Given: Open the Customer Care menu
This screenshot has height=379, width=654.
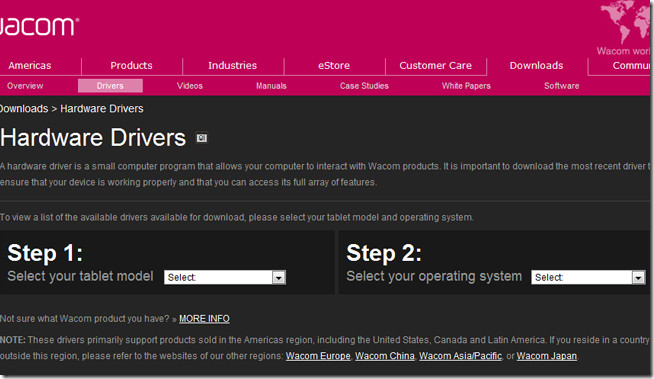Looking at the screenshot, I should pyautogui.click(x=435, y=65).
